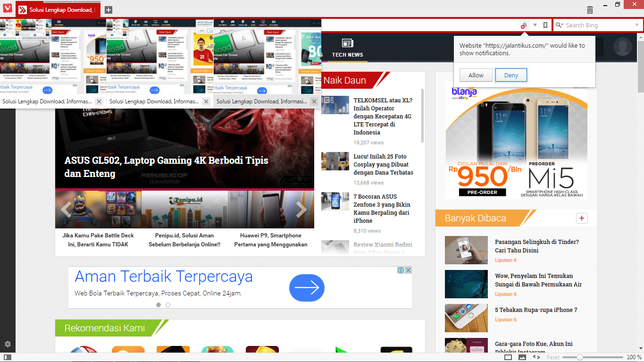
Task: Toggle the side panel icon in status bar
Action: coord(8,357)
